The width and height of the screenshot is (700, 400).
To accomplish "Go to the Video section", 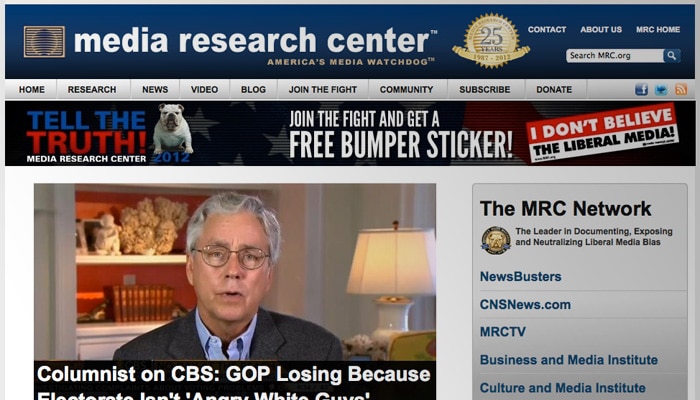I will click(x=204, y=89).
